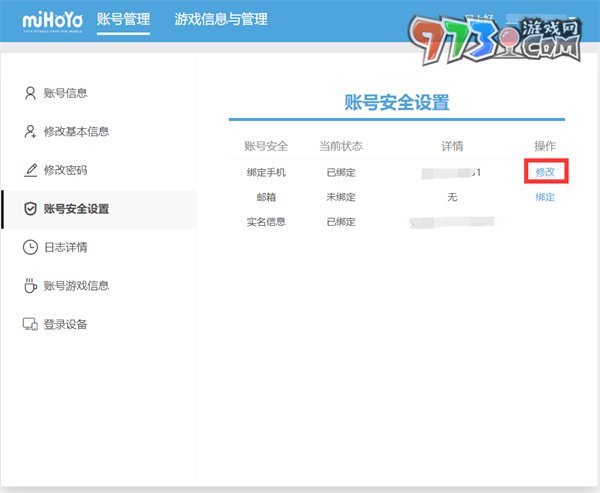Viewport: 600px width, 493px height.
Task: Click the pencil icon beside 修改密码
Action: point(30,170)
